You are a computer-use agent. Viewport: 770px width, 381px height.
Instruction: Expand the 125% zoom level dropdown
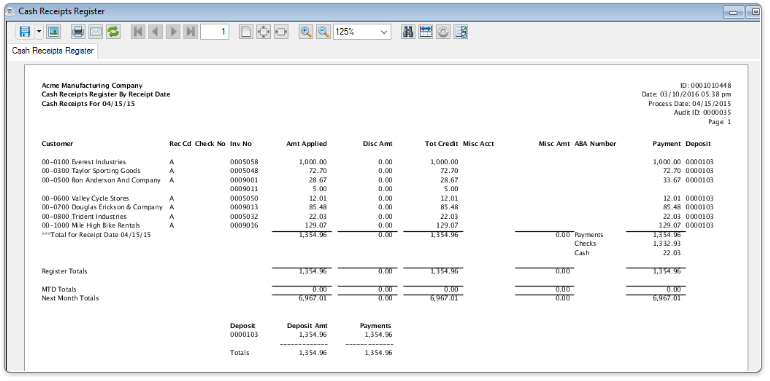click(362, 32)
